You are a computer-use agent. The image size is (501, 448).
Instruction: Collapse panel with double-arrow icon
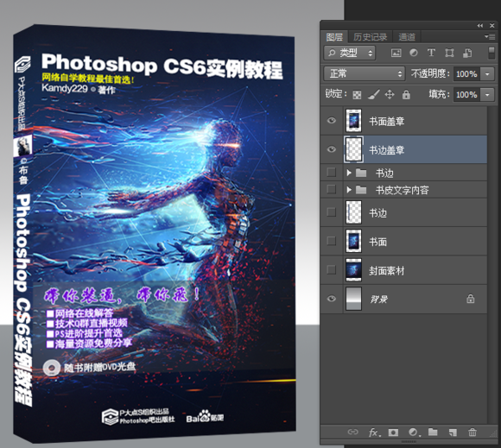coord(480,26)
